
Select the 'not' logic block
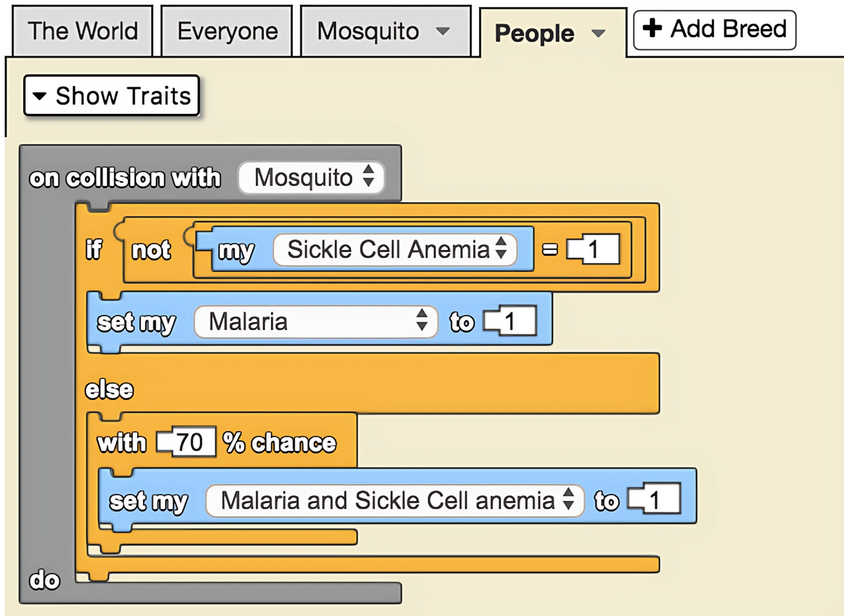[151, 250]
